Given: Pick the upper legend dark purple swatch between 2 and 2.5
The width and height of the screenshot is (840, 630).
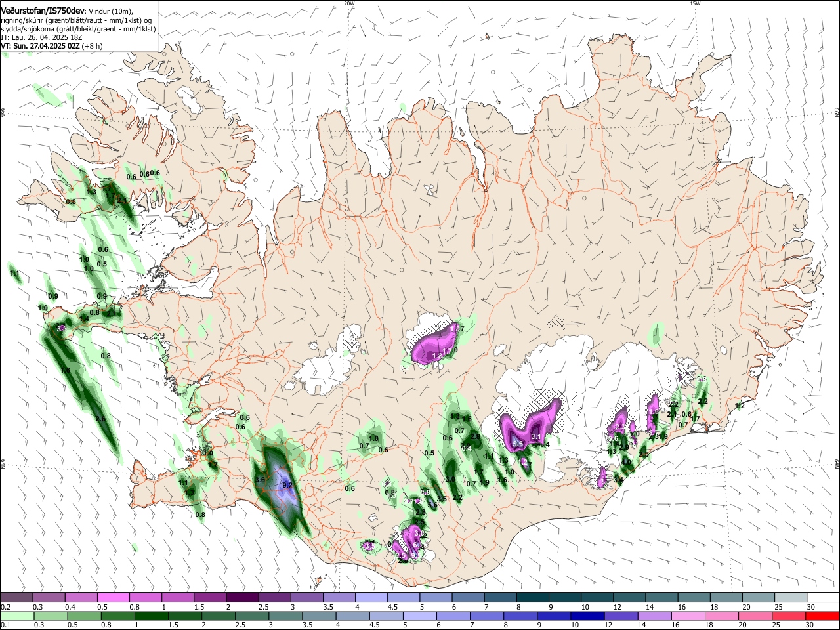Looking at the screenshot, I should pyautogui.click(x=242, y=597).
